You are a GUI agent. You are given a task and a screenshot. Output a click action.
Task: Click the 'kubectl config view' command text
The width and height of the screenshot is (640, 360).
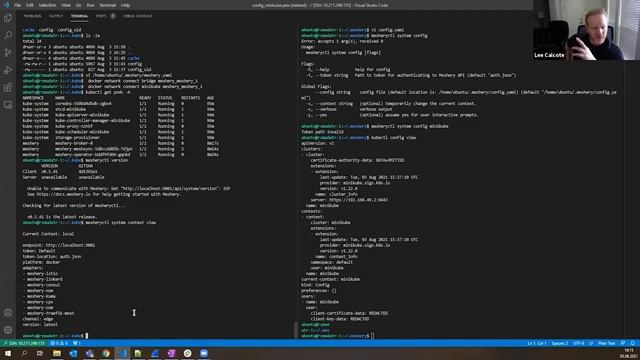(393, 138)
